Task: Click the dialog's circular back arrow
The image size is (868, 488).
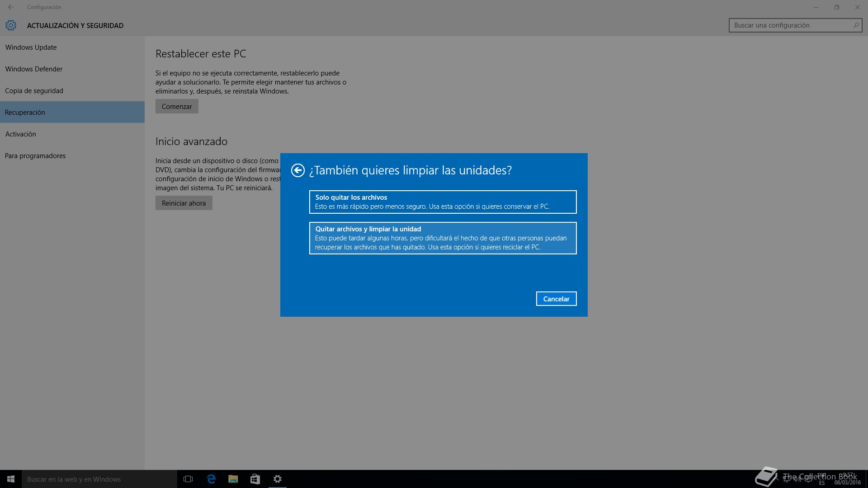Action: coord(297,170)
